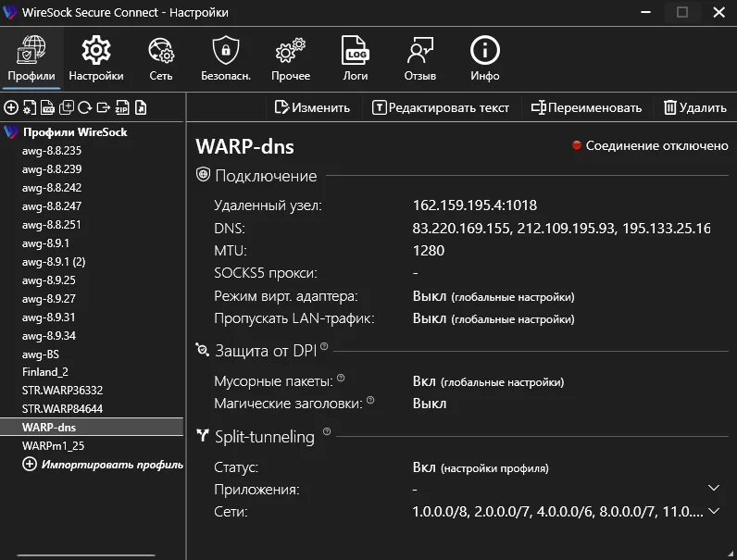Click the add new profile plus icon

point(11,107)
